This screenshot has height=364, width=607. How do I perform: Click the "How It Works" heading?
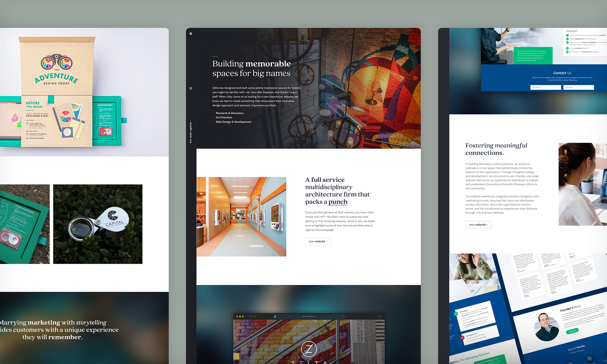[576, 348]
